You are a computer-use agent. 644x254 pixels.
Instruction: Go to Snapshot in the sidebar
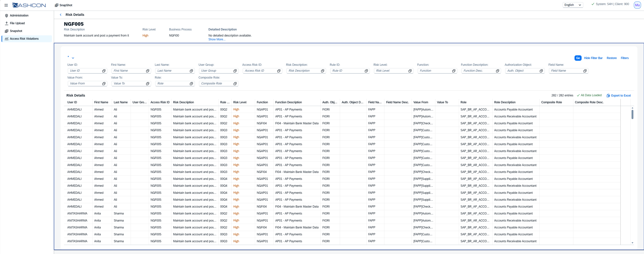[16, 31]
